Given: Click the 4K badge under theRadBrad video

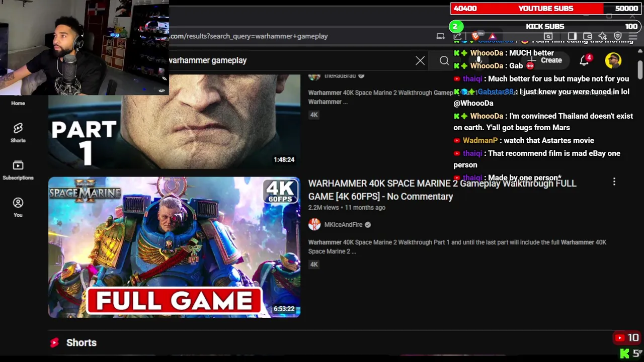Looking at the screenshot, I should tap(314, 115).
